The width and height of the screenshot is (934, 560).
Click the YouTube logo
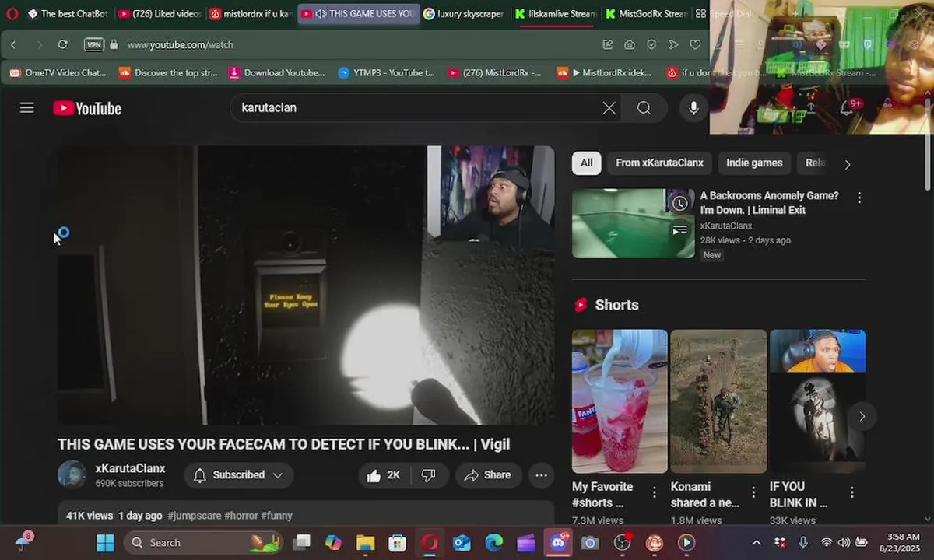click(87, 108)
